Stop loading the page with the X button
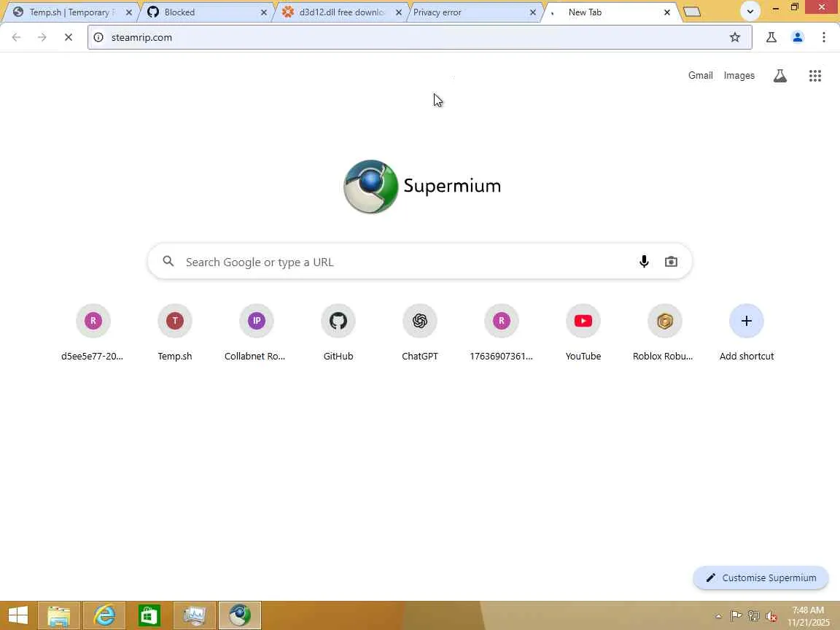The height and width of the screenshot is (630, 840). coord(68,37)
